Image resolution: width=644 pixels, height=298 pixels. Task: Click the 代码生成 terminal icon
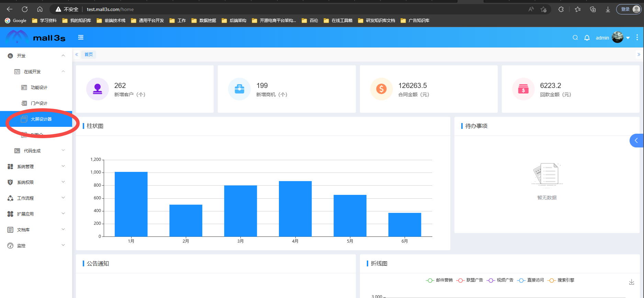pyautogui.click(x=17, y=151)
